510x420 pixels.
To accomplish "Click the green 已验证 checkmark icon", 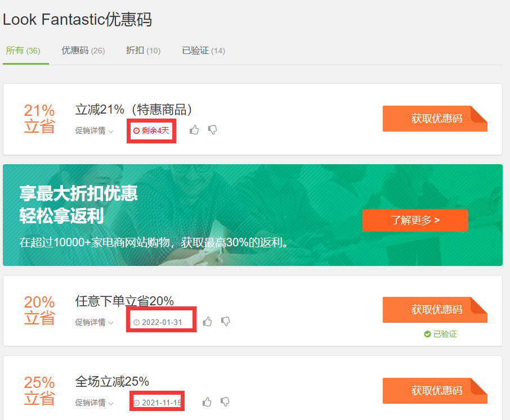I will pos(427,334).
